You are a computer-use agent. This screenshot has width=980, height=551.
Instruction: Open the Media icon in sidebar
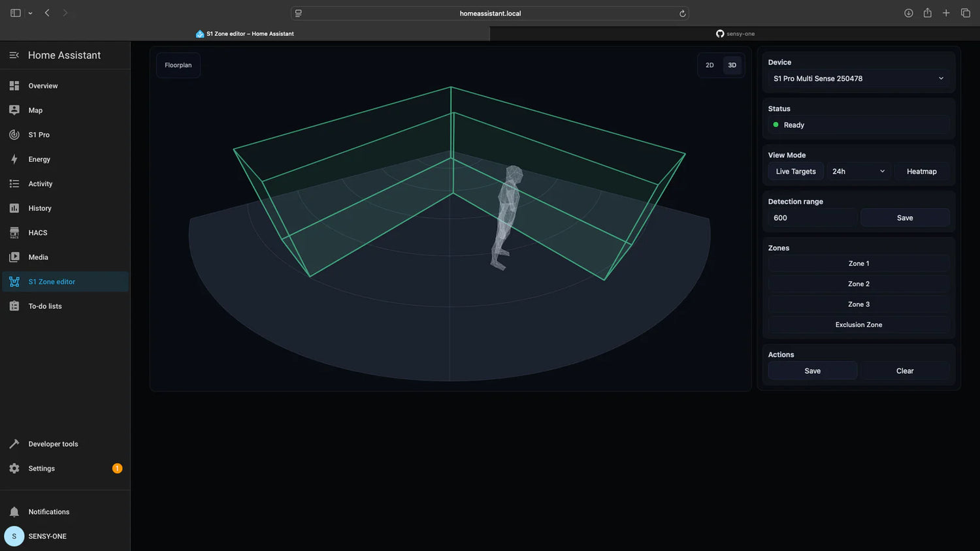tap(14, 257)
